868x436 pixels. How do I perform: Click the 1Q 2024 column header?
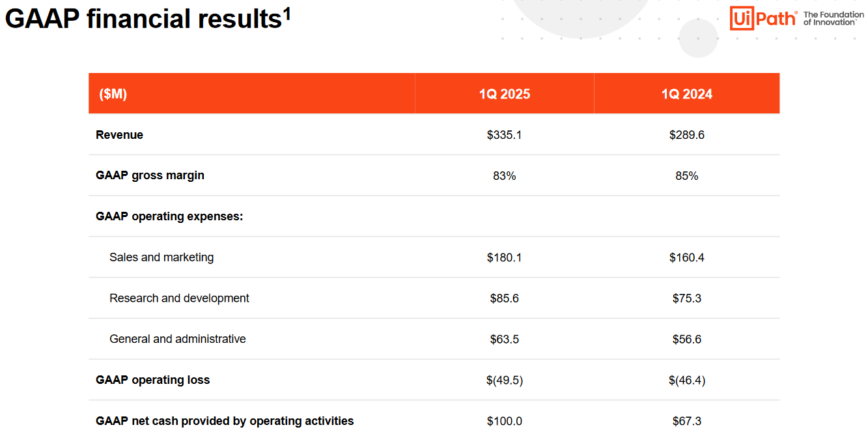pos(687,94)
